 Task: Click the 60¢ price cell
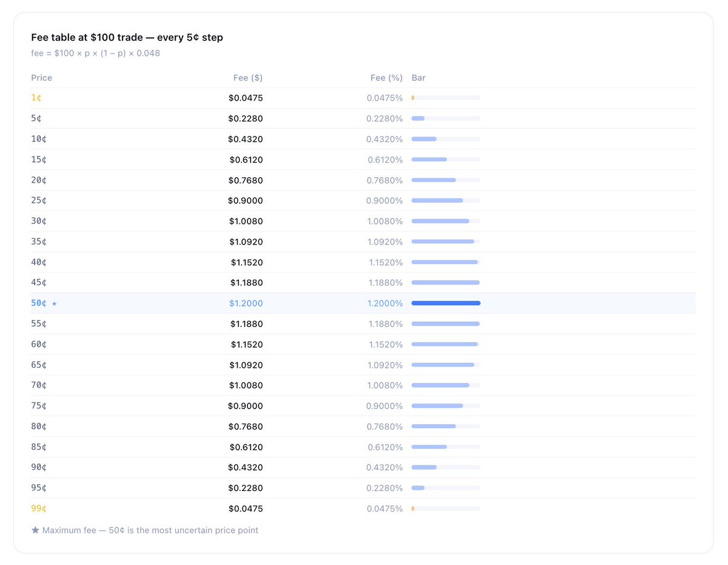tap(39, 344)
